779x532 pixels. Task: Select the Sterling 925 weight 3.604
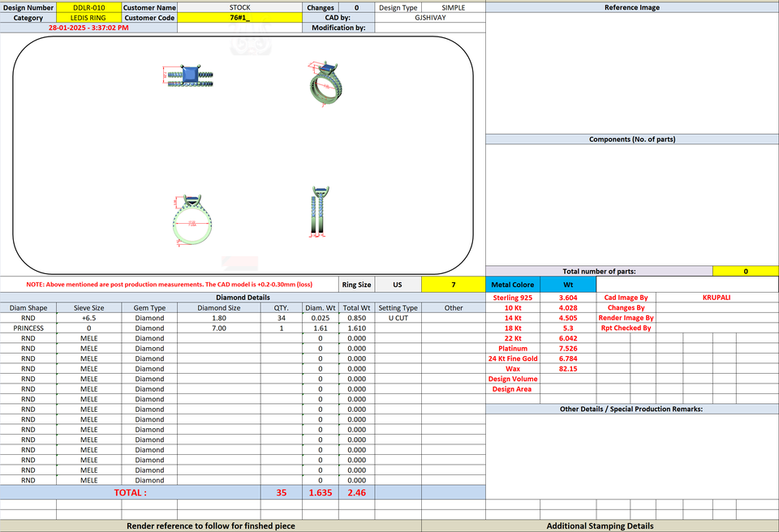[568, 298]
